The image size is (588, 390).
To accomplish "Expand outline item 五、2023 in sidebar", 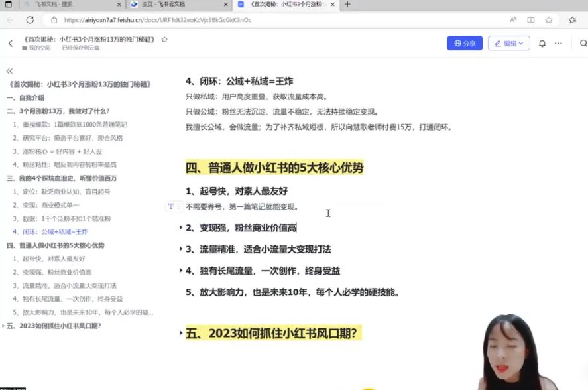I will coord(3,326).
